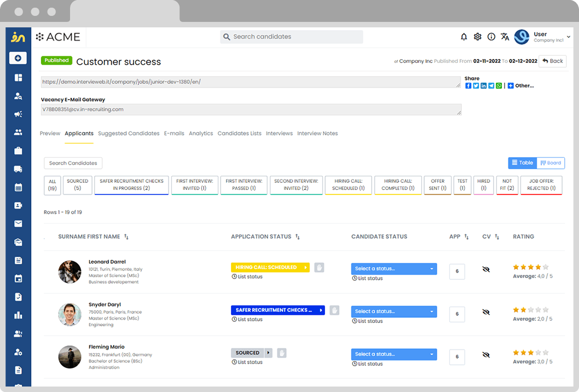The width and height of the screenshot is (579, 392).
Task: Click the hand icon beside Leonard Darrel's status
Action: pos(319,267)
